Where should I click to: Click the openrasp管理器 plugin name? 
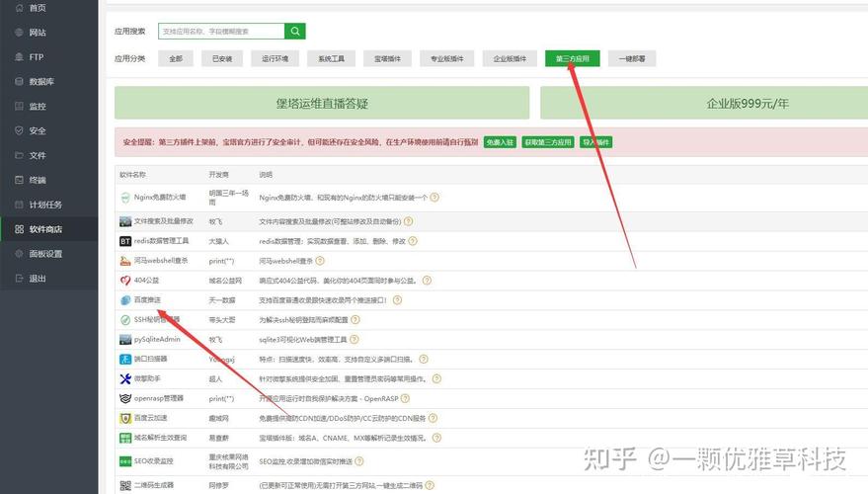click(159, 399)
